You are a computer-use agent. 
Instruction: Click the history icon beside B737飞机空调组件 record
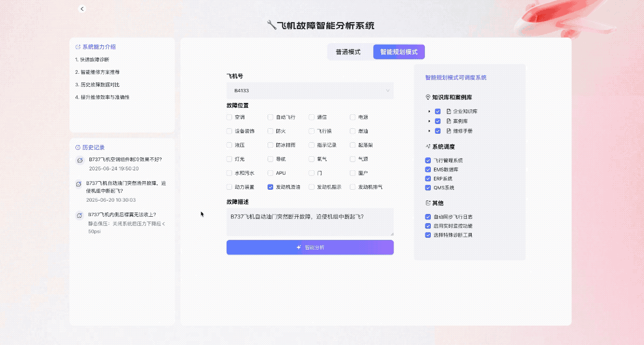coord(80,160)
